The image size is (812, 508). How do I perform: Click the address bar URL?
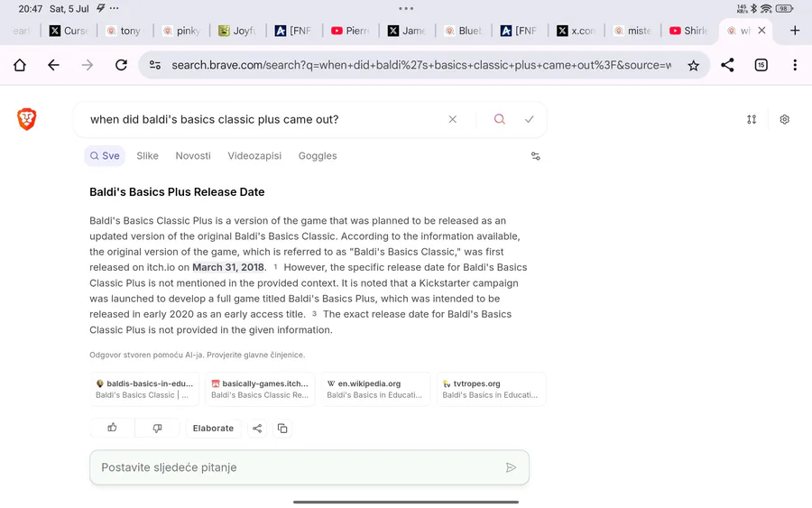pos(421,65)
